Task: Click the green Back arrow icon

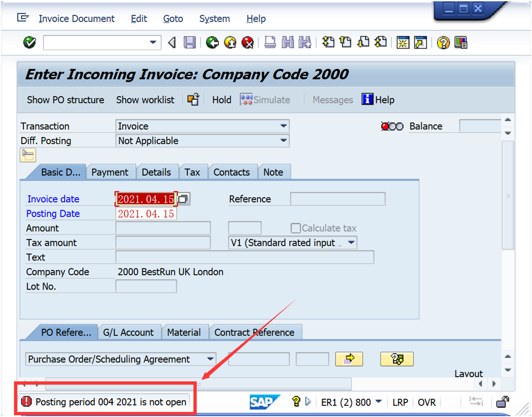Action: coord(212,43)
